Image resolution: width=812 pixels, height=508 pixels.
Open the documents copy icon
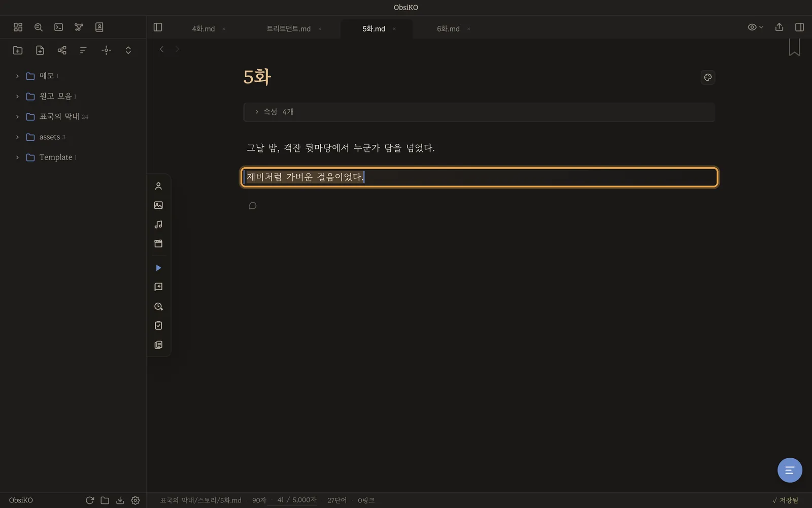click(158, 344)
